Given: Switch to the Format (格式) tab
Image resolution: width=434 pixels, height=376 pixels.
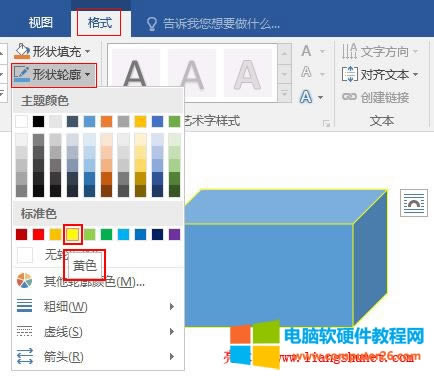Looking at the screenshot, I should click(99, 23).
